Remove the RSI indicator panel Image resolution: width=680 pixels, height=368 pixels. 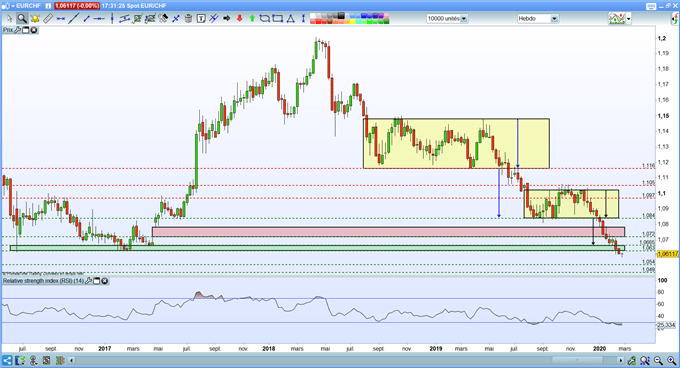(105, 281)
